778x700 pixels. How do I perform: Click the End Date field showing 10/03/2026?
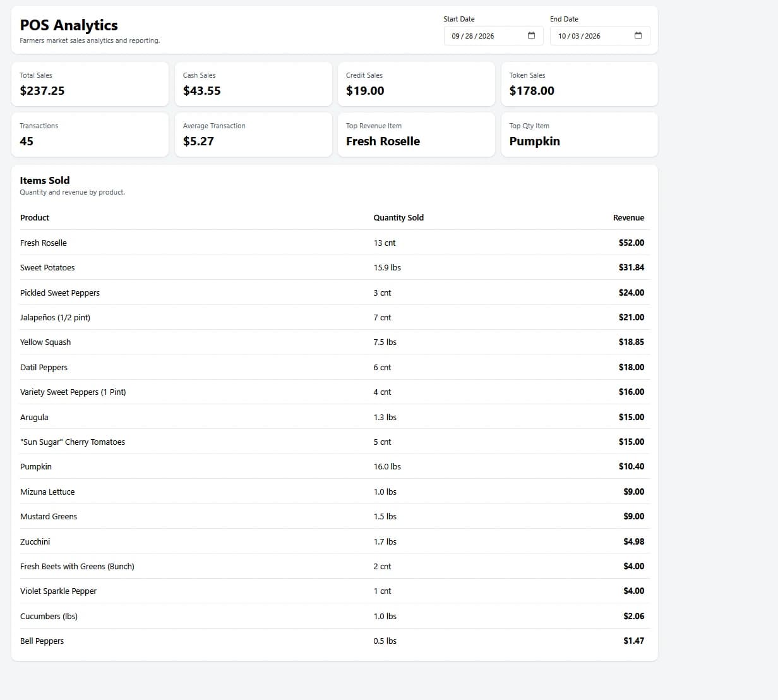pos(600,35)
